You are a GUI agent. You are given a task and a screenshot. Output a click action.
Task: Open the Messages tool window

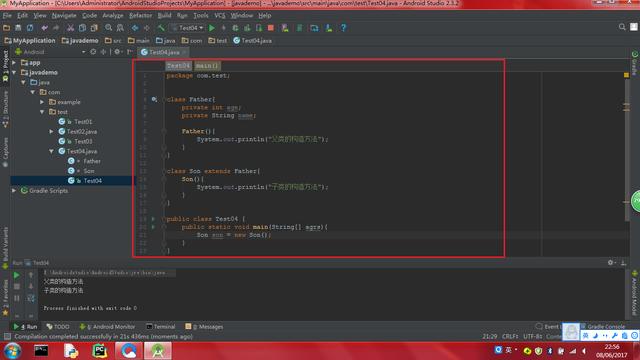pos(204,327)
